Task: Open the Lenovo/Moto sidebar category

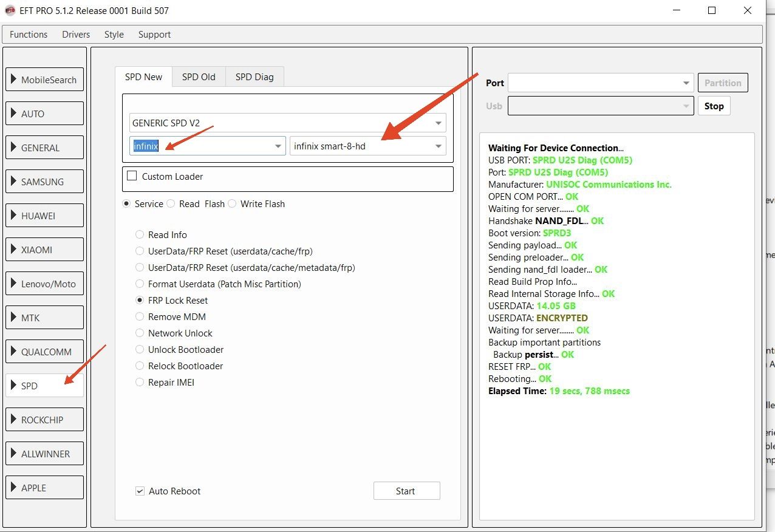Action: click(44, 284)
